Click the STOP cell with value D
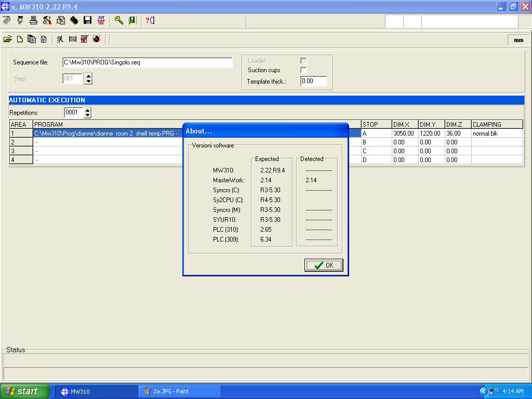 coord(376,160)
